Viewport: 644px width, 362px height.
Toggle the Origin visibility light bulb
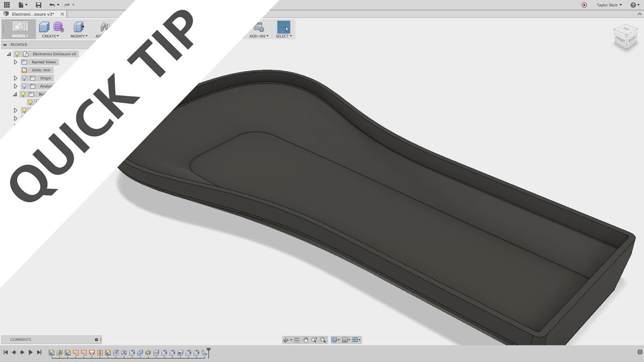pyautogui.click(x=24, y=78)
